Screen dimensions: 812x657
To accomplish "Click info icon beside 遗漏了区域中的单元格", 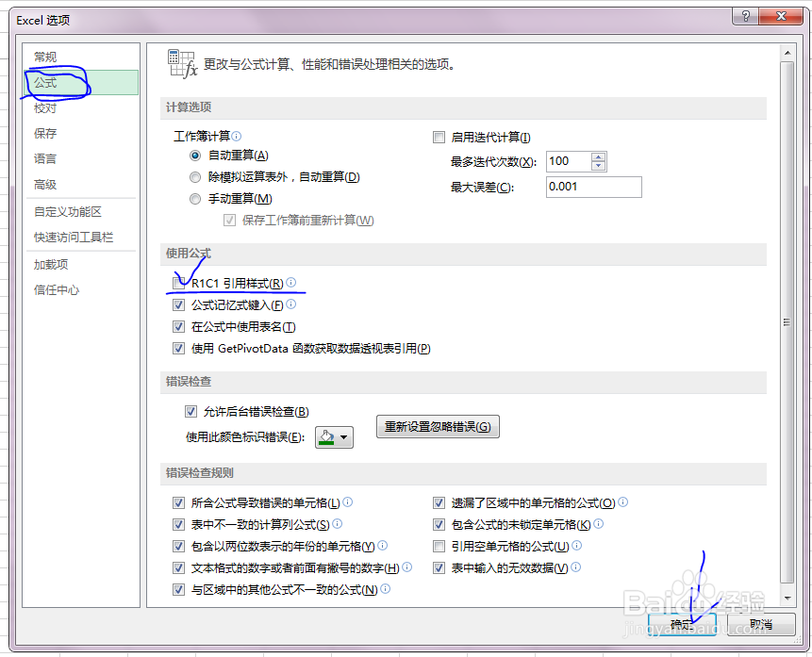I will (623, 501).
